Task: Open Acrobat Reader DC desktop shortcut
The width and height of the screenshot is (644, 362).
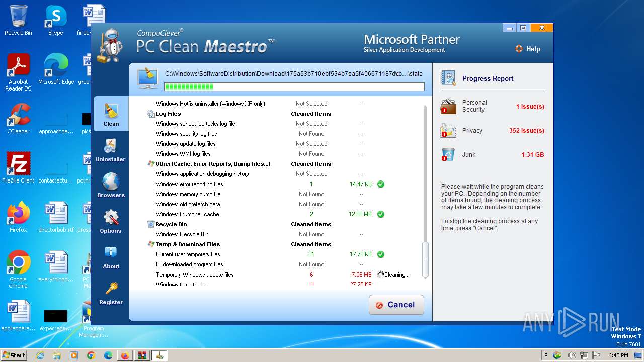Action: (x=18, y=72)
